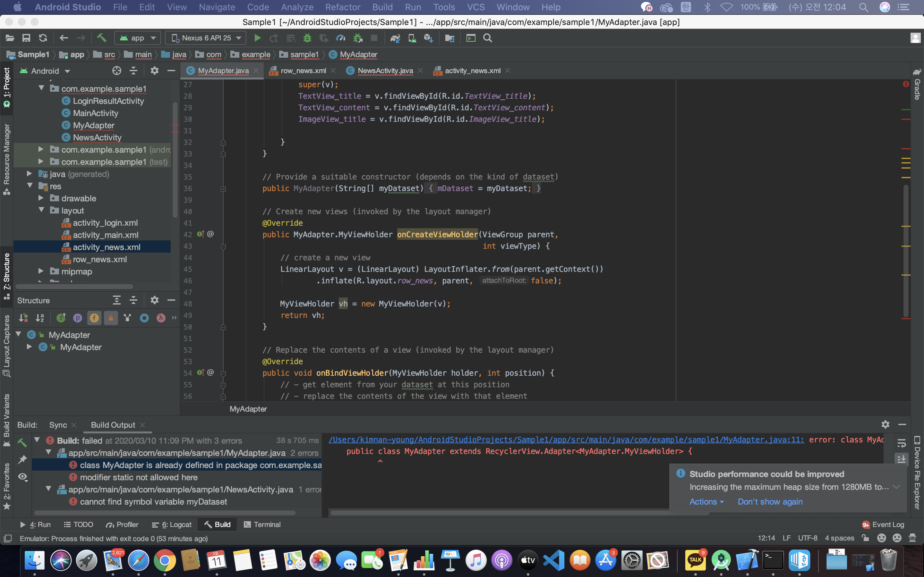Click Sync Project with Gradle Files icon

pos(395,38)
